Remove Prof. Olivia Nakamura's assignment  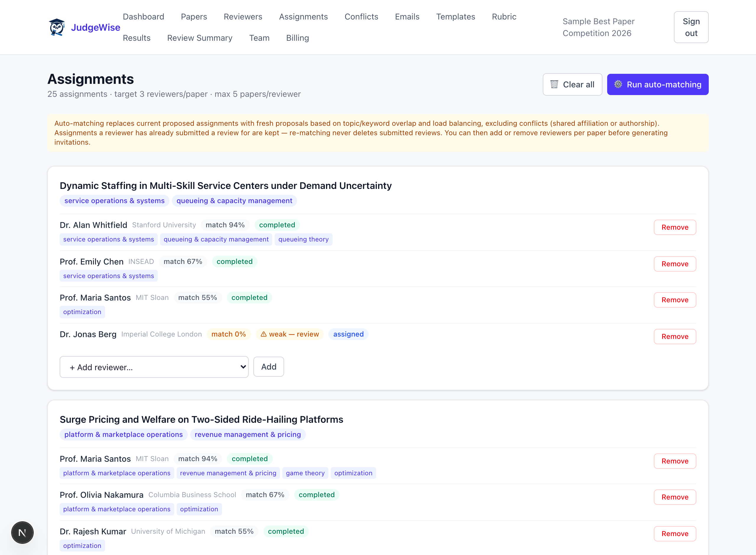click(675, 497)
